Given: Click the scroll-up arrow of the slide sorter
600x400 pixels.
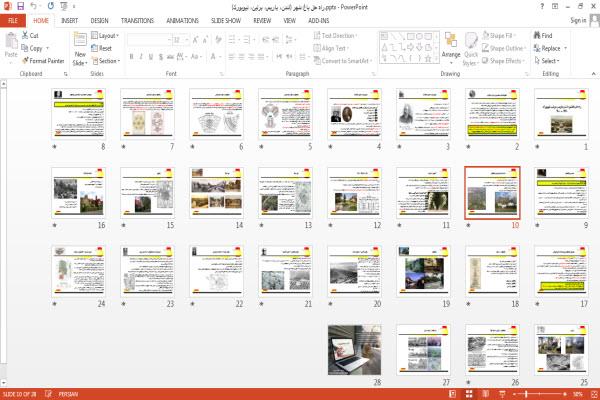Looking at the screenshot, I should coord(3,83).
